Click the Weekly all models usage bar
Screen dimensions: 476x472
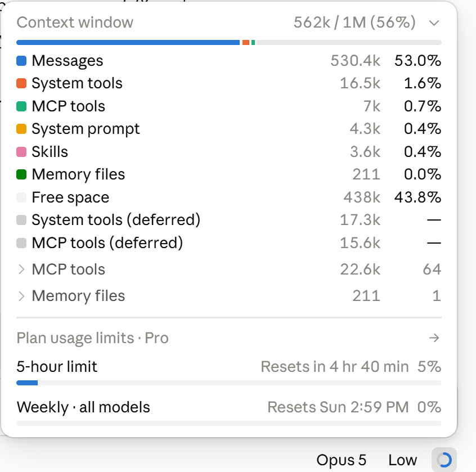pyautogui.click(x=229, y=424)
